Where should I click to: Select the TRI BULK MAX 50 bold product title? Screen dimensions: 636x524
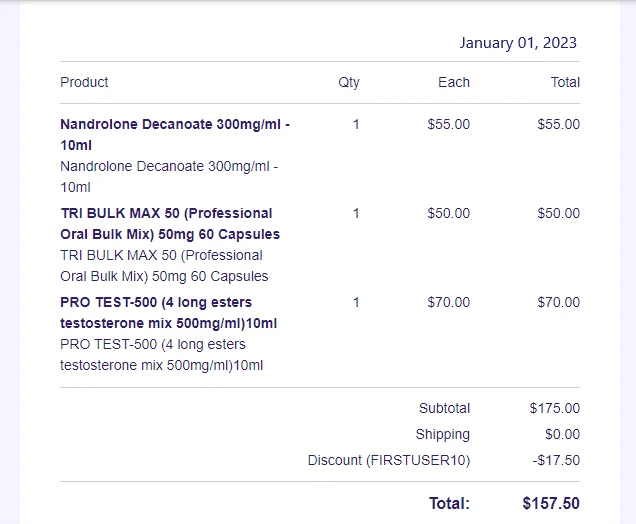170,224
